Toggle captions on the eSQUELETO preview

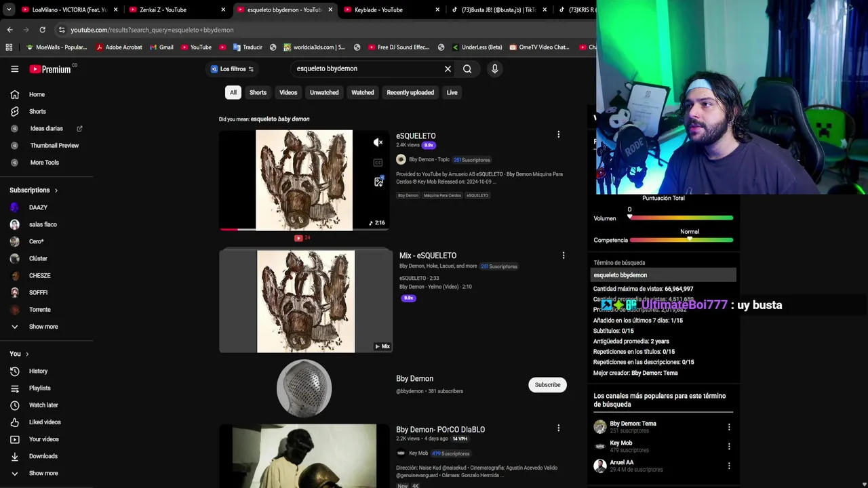click(378, 163)
